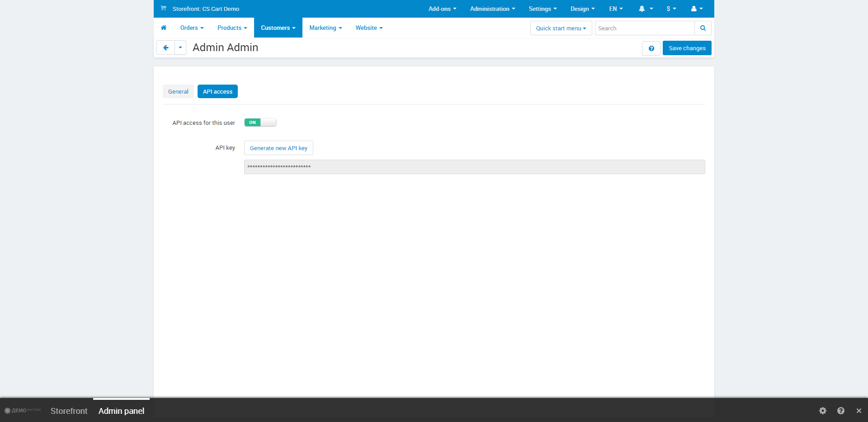Open the notifications bell menu
The height and width of the screenshot is (422, 868).
[x=646, y=9]
